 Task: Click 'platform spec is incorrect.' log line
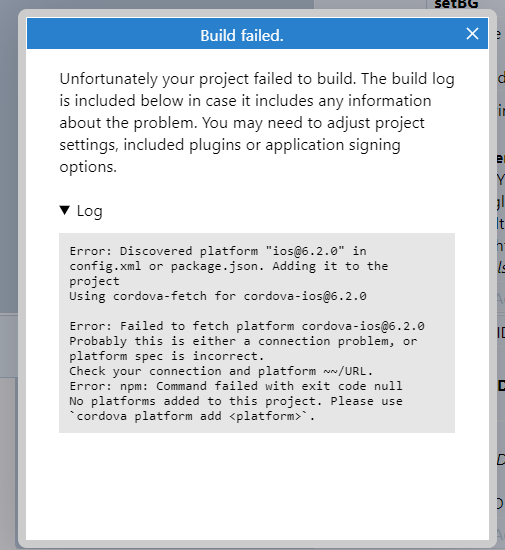167,356
